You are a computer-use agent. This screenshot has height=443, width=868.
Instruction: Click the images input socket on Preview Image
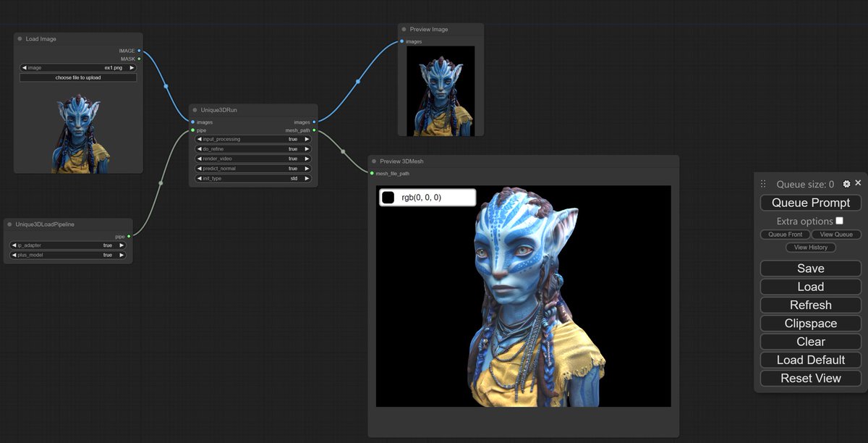[401, 41]
